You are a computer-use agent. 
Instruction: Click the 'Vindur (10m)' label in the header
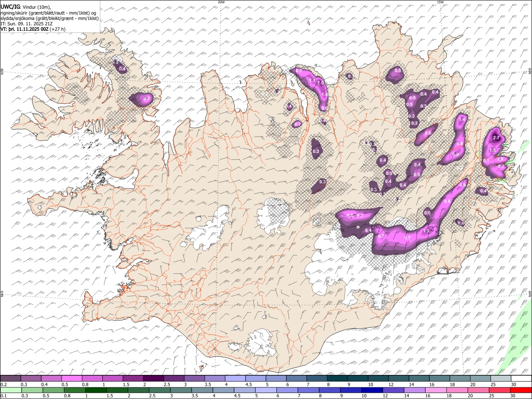click(x=36, y=7)
